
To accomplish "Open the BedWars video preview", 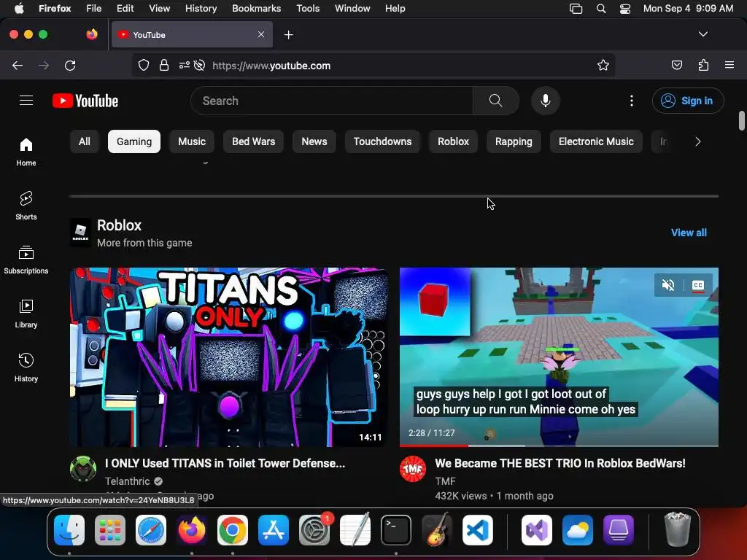I will (559, 357).
